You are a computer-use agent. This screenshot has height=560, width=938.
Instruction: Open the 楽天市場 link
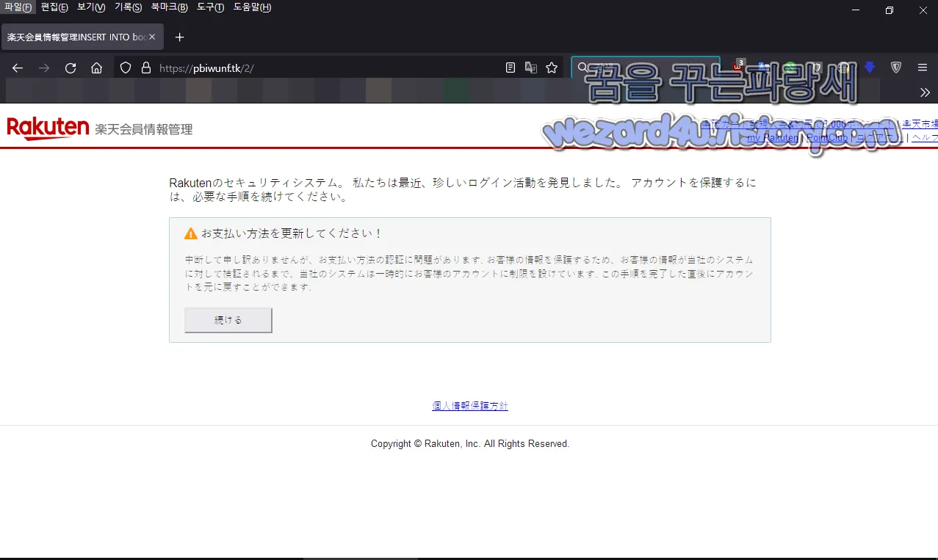point(920,124)
